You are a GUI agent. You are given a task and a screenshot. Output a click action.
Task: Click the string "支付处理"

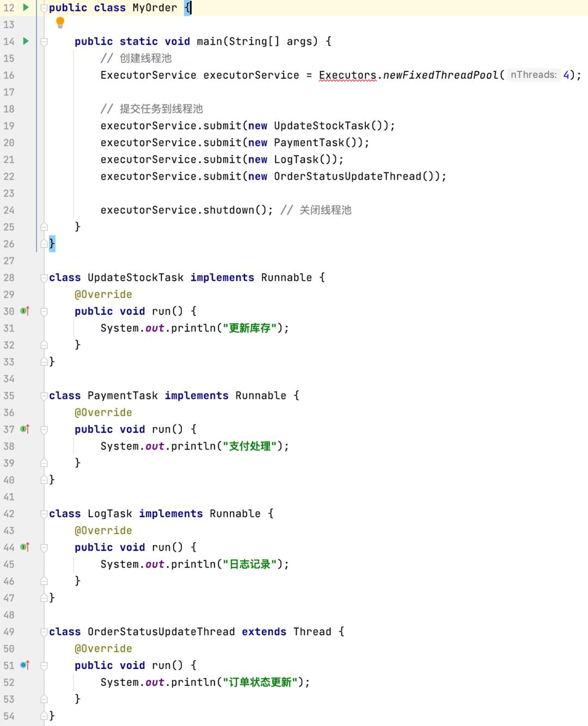pos(250,446)
